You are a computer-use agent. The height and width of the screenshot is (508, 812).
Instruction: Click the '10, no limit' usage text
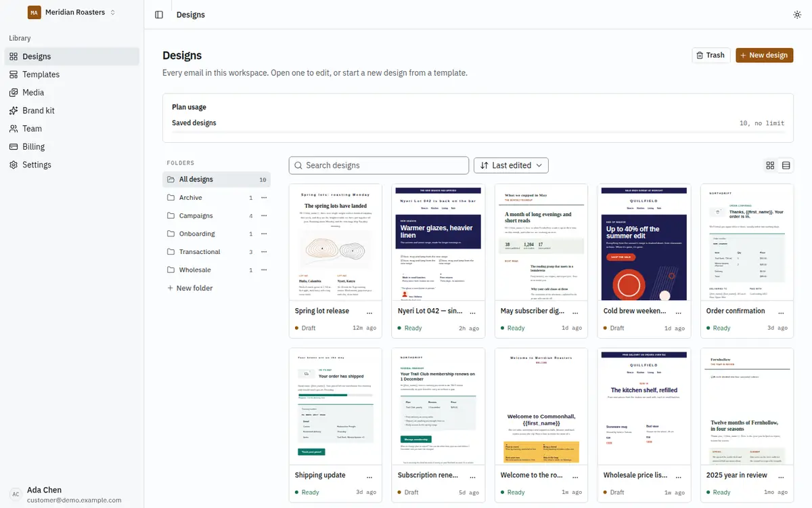(762, 123)
